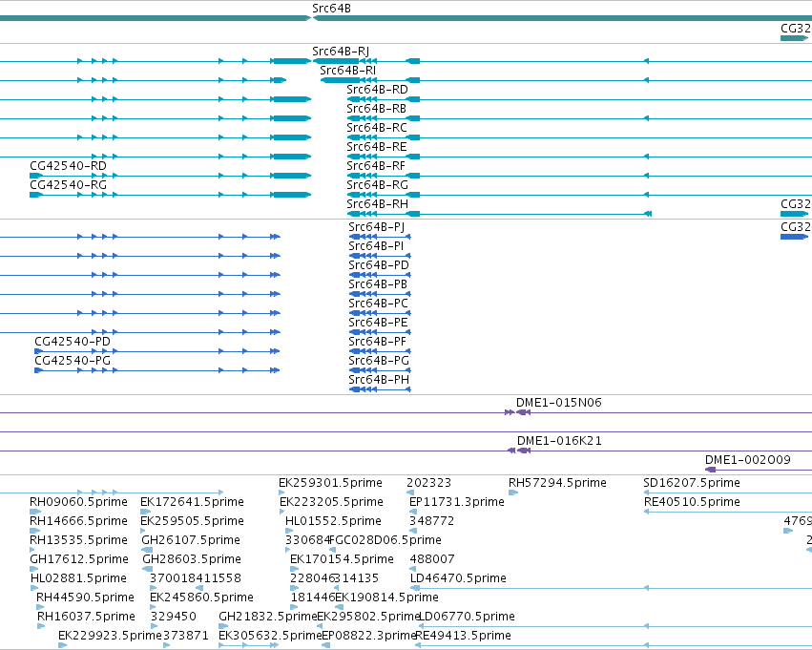Image resolution: width=812 pixels, height=650 pixels.
Task: Click the Src64B-PH protein label
Action: (x=379, y=381)
